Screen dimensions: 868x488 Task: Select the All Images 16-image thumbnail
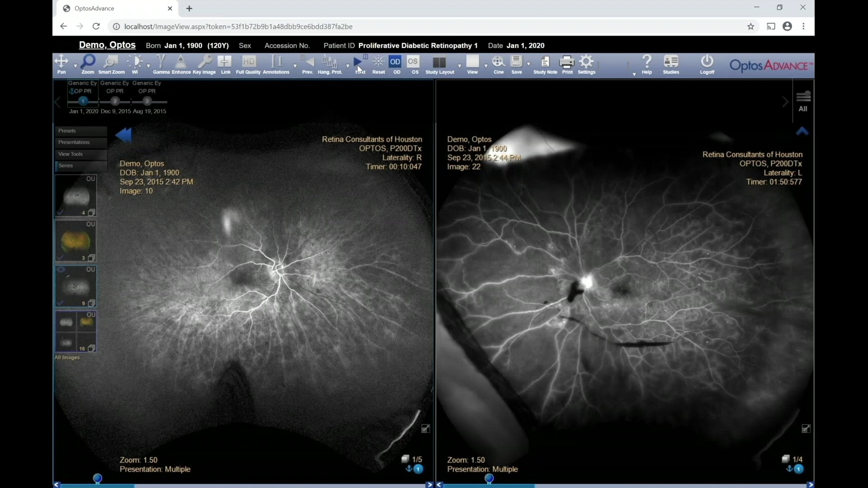(x=75, y=331)
